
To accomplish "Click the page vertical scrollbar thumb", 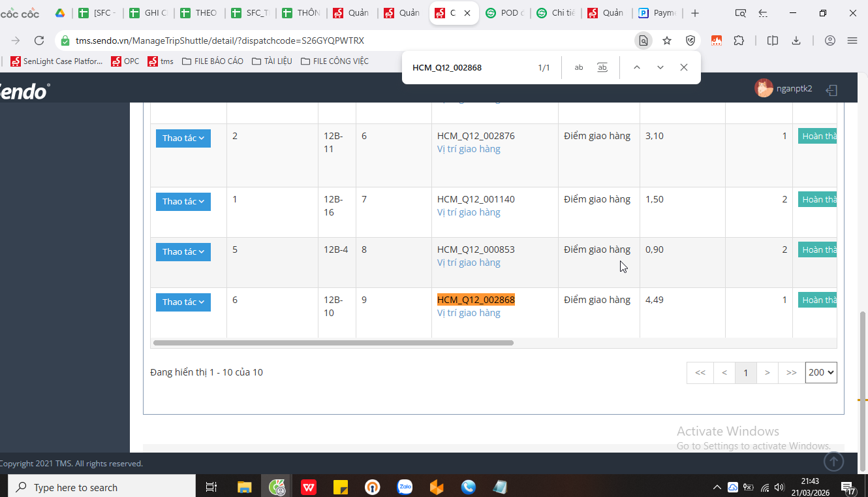I will point(863,391).
